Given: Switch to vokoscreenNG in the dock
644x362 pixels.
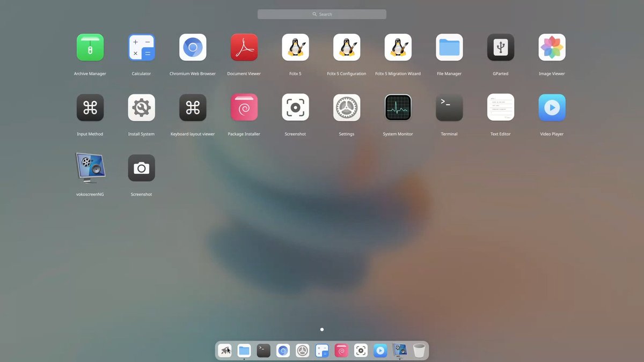Looking at the screenshot, I should point(400,351).
